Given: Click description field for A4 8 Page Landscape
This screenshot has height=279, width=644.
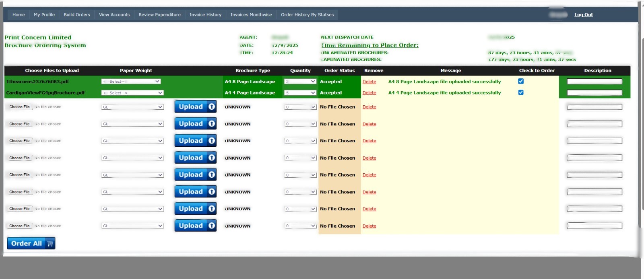Looking at the screenshot, I should point(594,82).
